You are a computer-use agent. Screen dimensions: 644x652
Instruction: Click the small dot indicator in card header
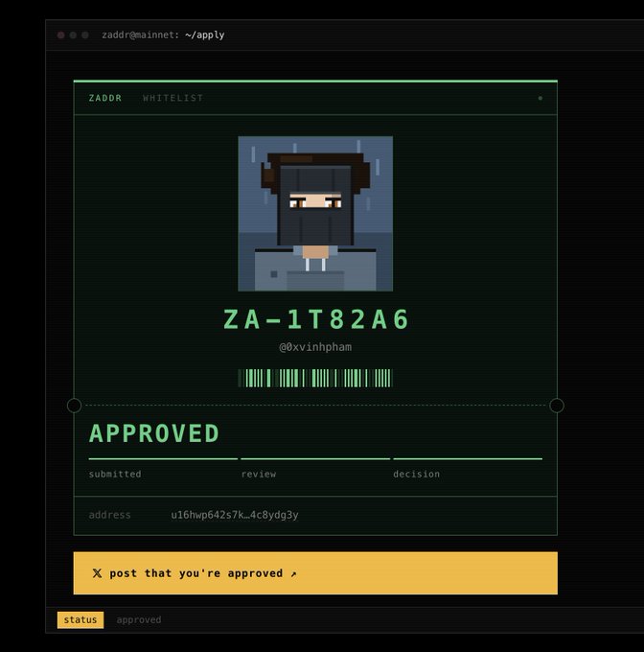[x=540, y=98]
